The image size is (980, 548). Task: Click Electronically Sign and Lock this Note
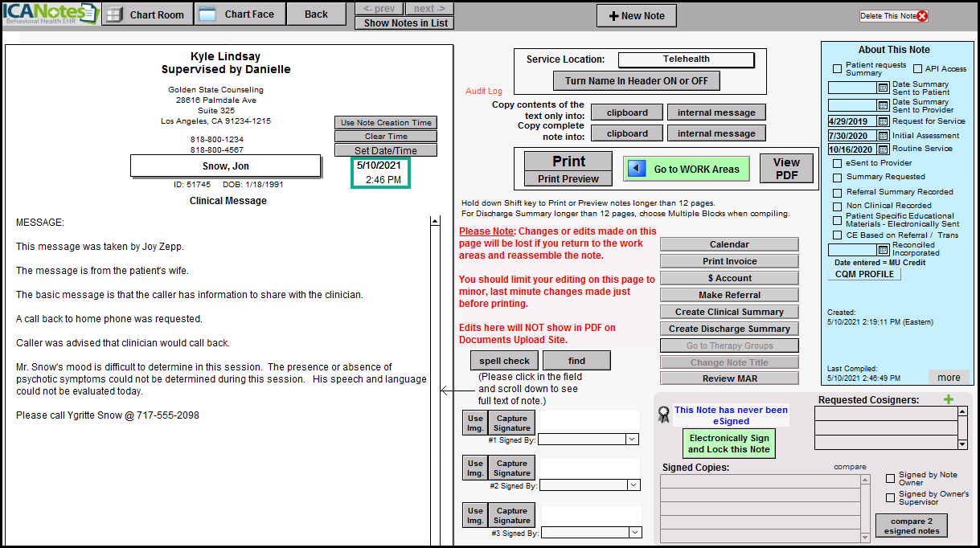click(x=728, y=444)
